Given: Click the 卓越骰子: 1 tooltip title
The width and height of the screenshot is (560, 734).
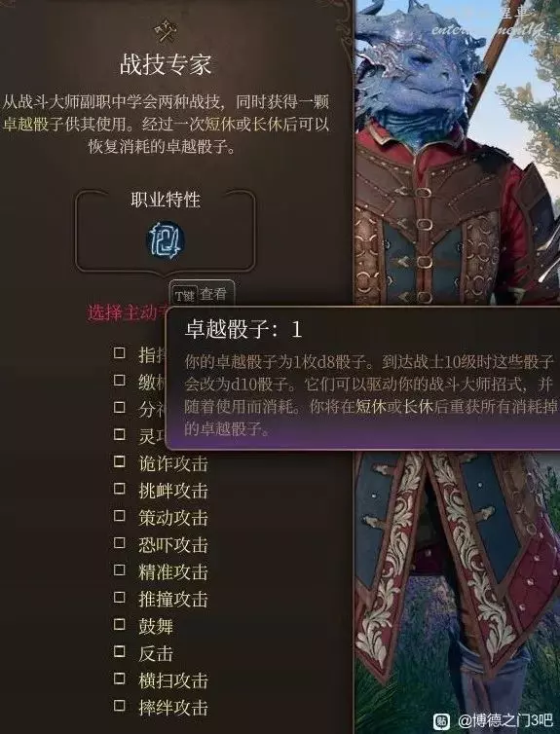Looking at the screenshot, I should 243,329.
